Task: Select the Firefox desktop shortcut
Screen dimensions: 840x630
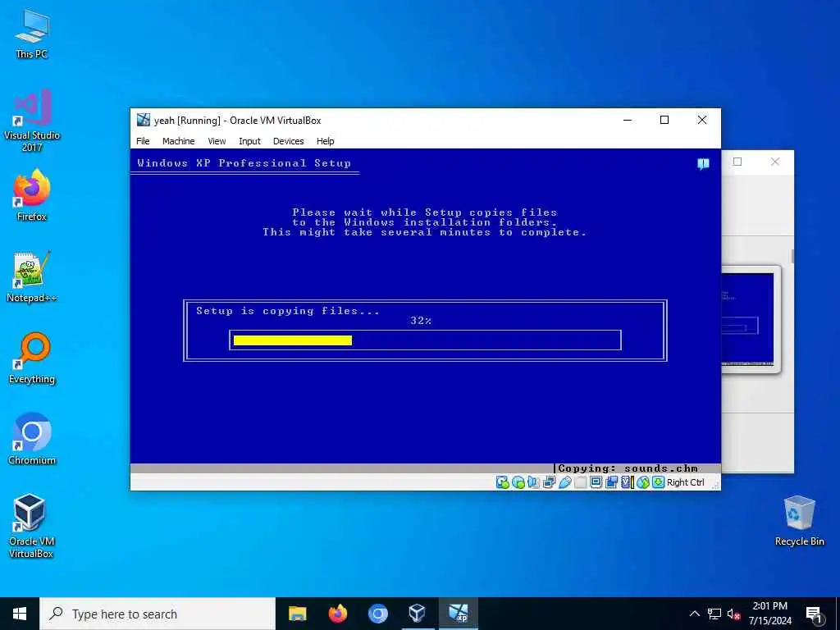Action: [x=32, y=196]
